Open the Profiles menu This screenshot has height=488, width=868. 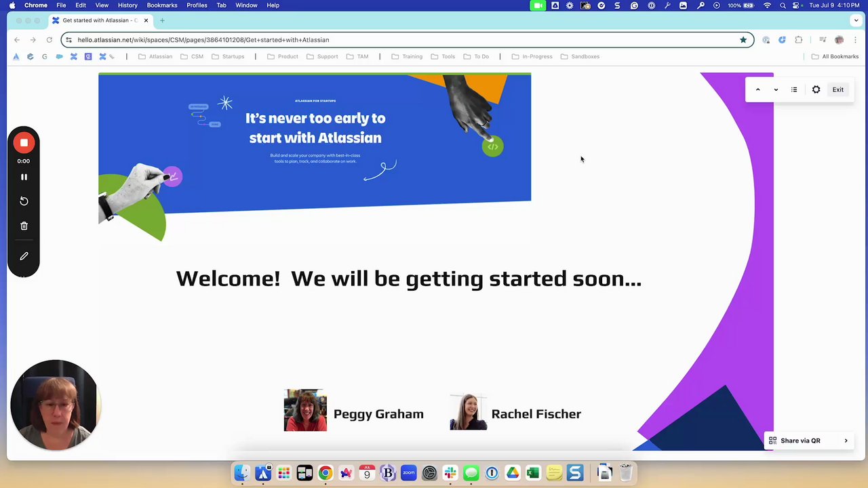197,5
